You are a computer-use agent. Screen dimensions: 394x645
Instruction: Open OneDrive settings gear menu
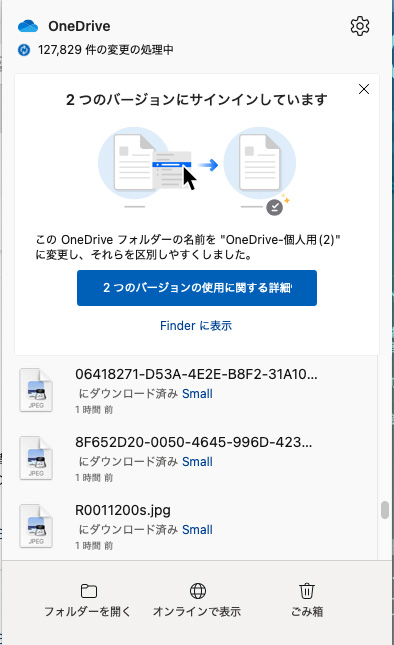pos(359,26)
